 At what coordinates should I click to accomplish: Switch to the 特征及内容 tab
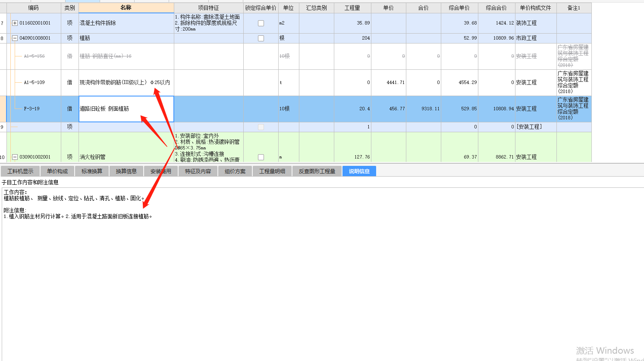(x=198, y=171)
